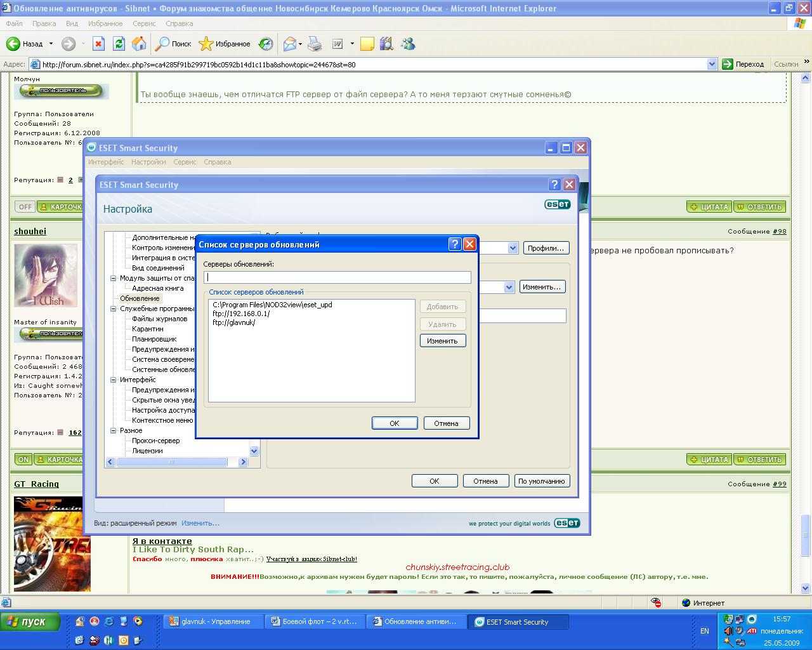The height and width of the screenshot is (650, 812).
Task: Open the profile combo box left of Профили button
Action: pyautogui.click(x=498, y=248)
